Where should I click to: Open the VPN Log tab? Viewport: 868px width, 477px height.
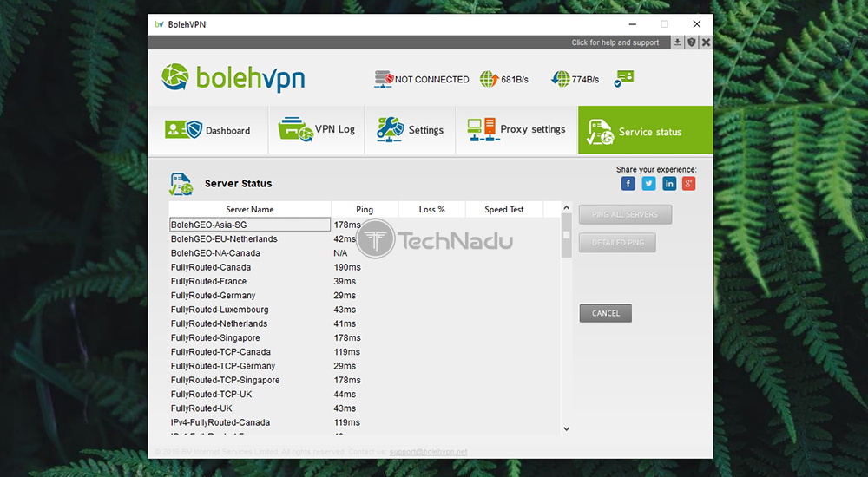pos(317,130)
